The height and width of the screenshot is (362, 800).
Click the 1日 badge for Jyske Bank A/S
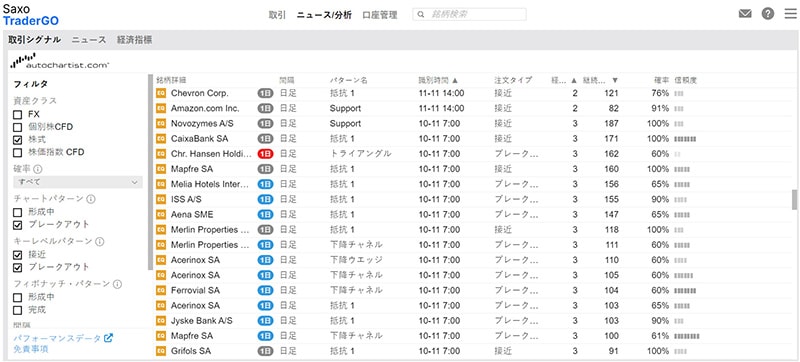265,321
